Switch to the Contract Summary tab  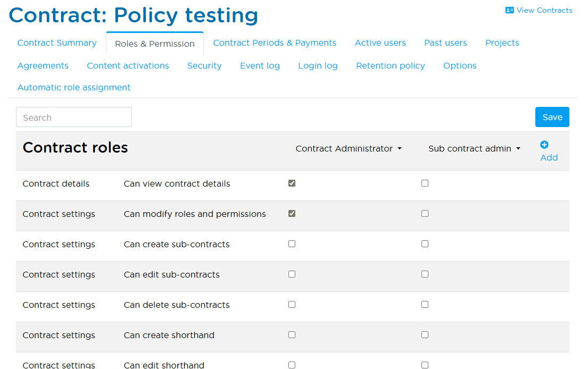pos(56,43)
